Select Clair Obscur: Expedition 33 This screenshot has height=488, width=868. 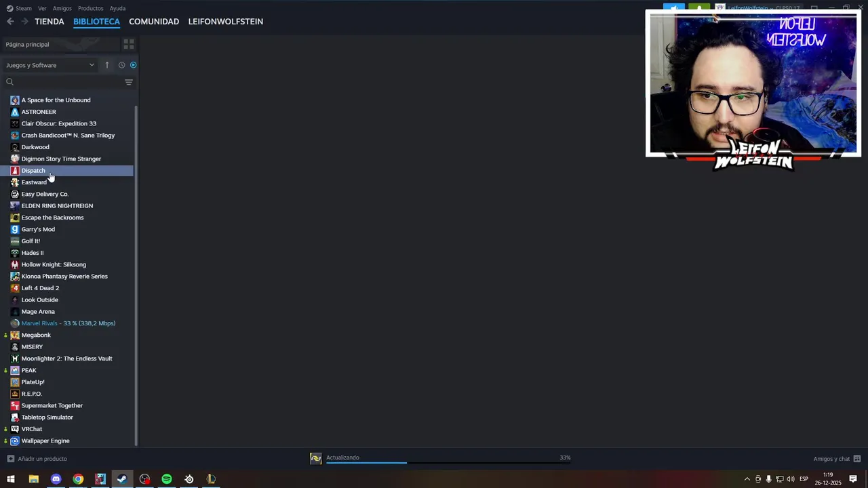tap(59, 123)
